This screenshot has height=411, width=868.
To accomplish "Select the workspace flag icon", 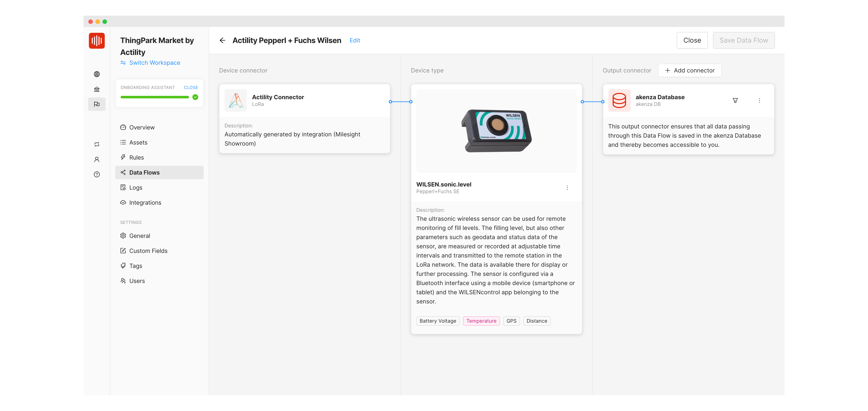I will click(97, 104).
